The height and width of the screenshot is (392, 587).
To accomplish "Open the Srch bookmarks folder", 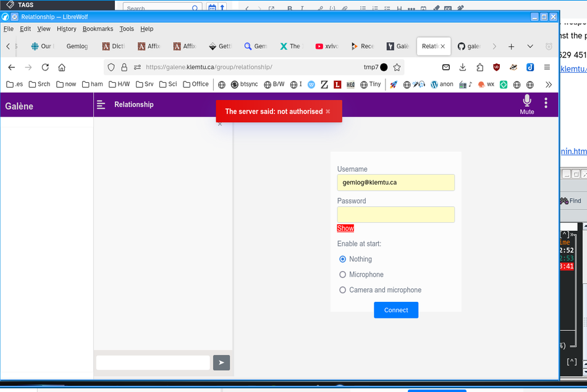I will (x=40, y=85).
